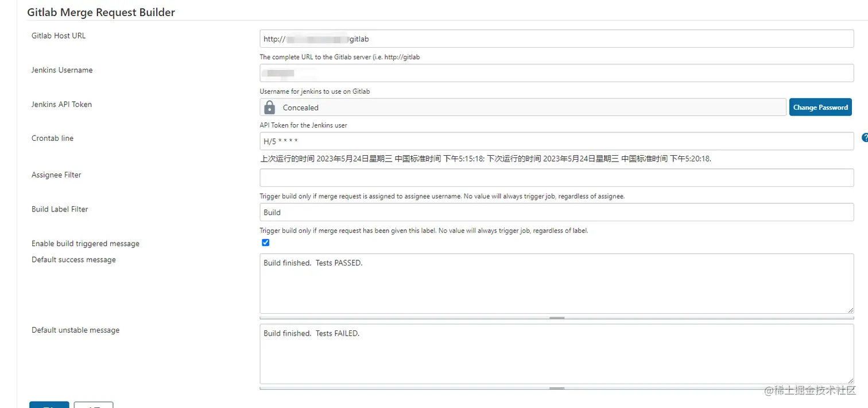Image resolution: width=868 pixels, height=408 pixels.
Task: Click the Default success message label
Action: 73,260
